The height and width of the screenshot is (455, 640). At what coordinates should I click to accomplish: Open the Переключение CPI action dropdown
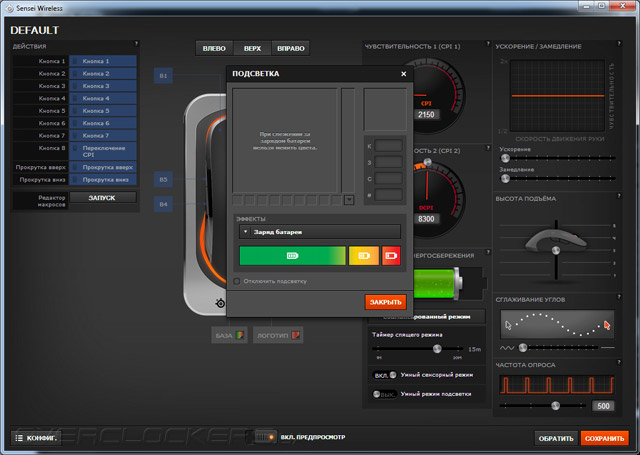102,151
